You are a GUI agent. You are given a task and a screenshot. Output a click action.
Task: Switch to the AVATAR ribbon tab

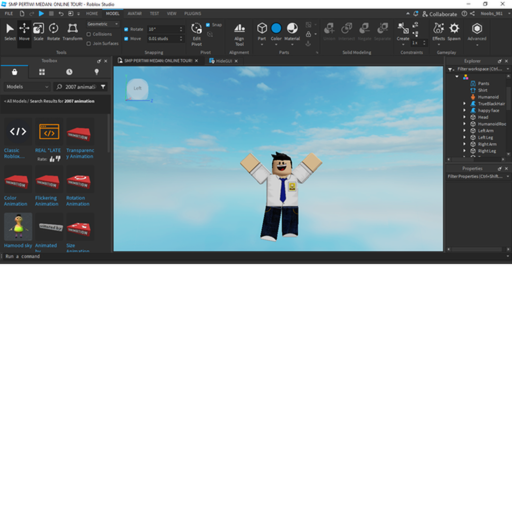tap(135, 14)
